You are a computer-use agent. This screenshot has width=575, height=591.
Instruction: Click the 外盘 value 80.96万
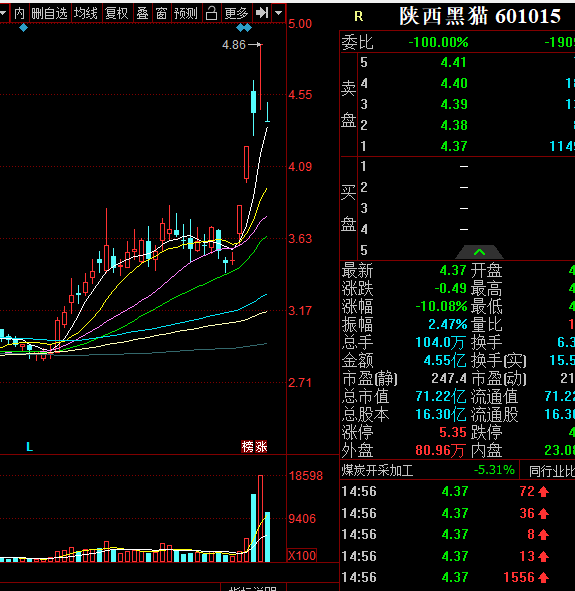[440, 450]
